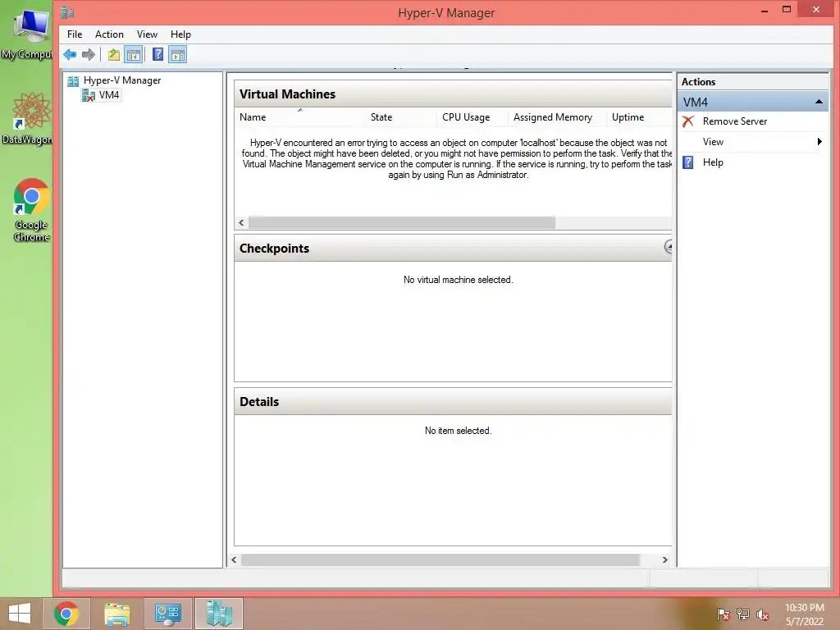Click Help in the Actions pane
Viewport: 840px width, 630px height.
click(x=713, y=162)
